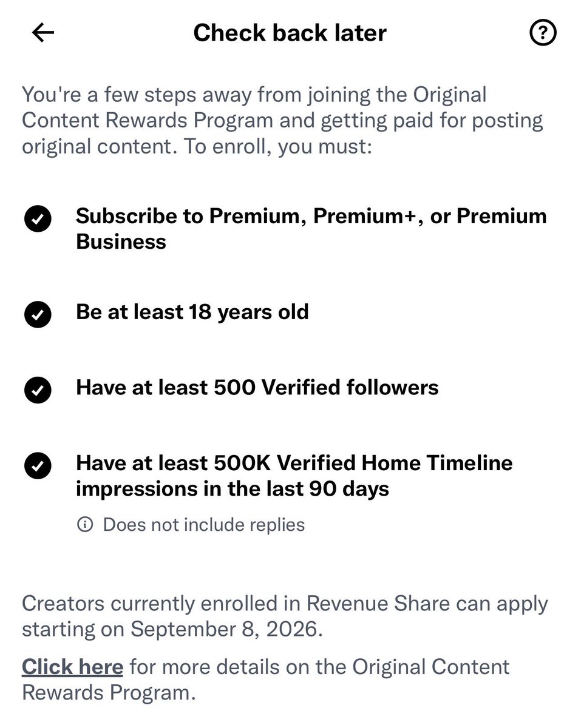Tap the Revenue Share September 8 notice
This screenshot has height=728, width=581.
(285, 616)
